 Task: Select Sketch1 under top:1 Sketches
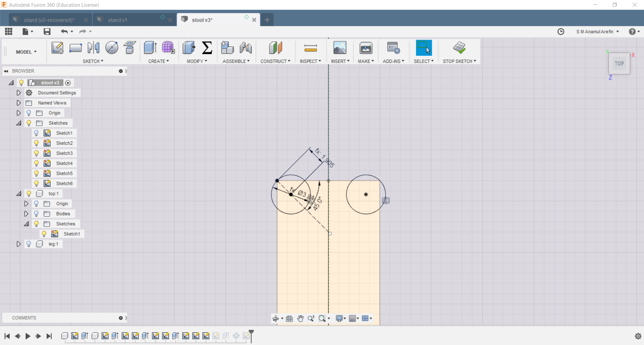[x=72, y=234]
